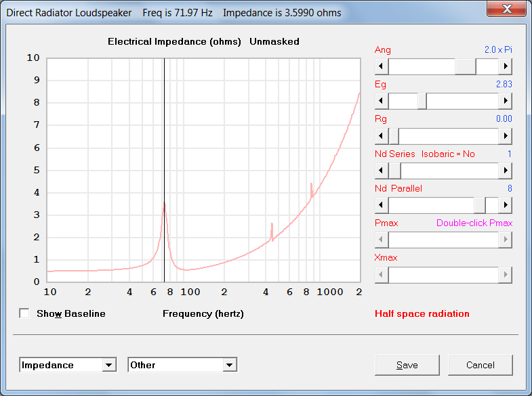Click the 'Isobaric = No' label

[x=448, y=154]
